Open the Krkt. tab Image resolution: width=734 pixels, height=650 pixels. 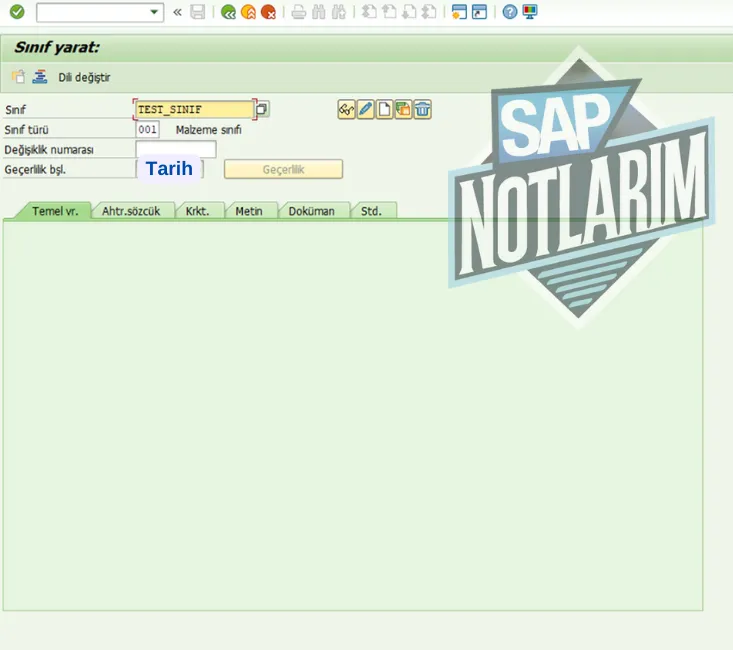click(198, 211)
